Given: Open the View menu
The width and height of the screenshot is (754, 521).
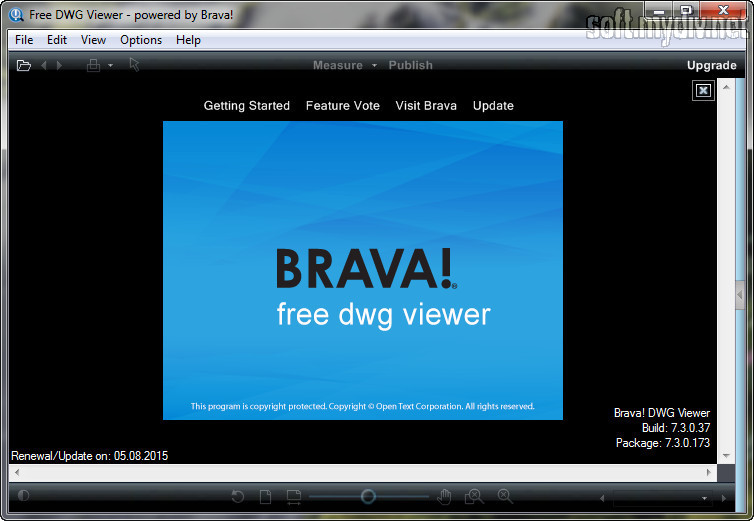Looking at the screenshot, I should coord(93,40).
